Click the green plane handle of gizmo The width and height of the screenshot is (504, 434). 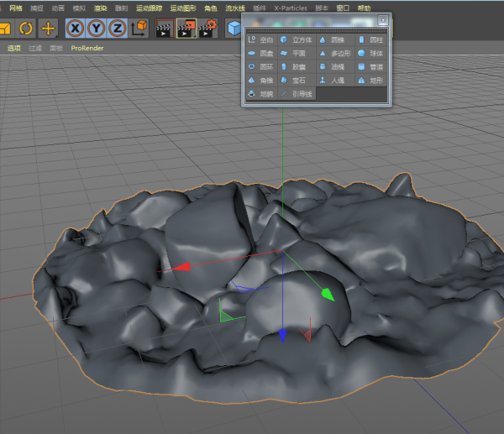click(x=226, y=316)
